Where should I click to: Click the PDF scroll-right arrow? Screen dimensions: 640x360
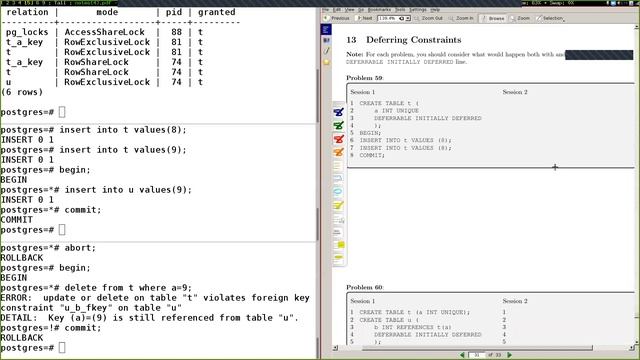coord(632,348)
